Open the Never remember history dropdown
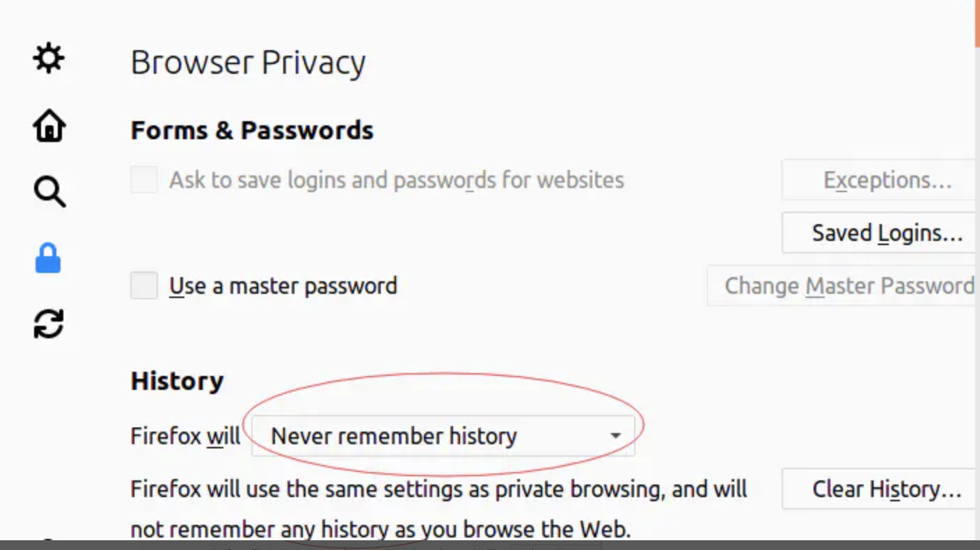The image size is (980, 550). coord(443,436)
